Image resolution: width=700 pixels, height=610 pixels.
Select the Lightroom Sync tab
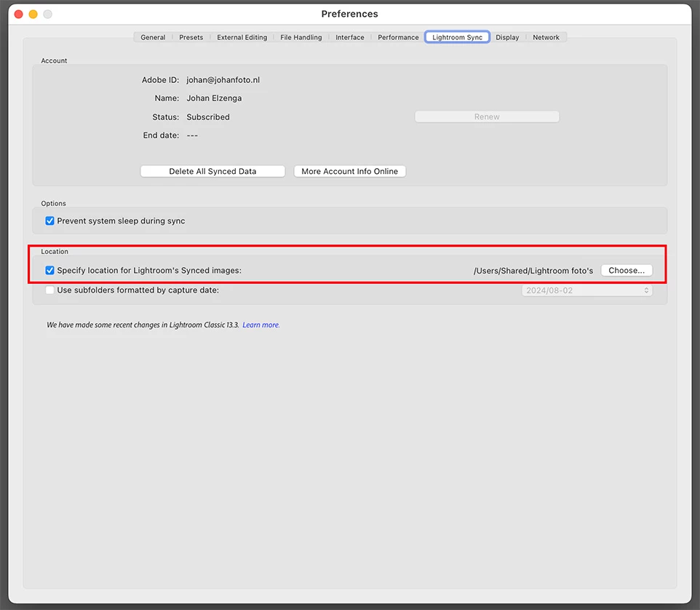(x=457, y=38)
